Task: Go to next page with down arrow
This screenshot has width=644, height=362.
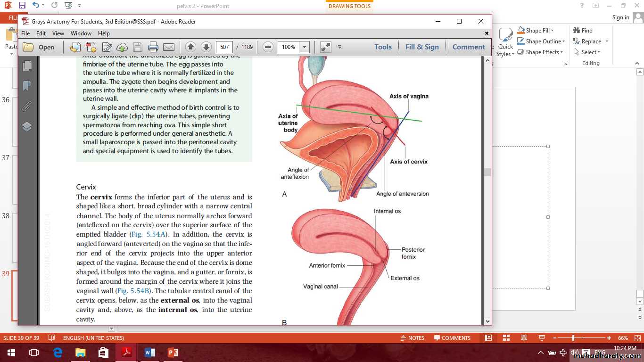Action: (206, 47)
